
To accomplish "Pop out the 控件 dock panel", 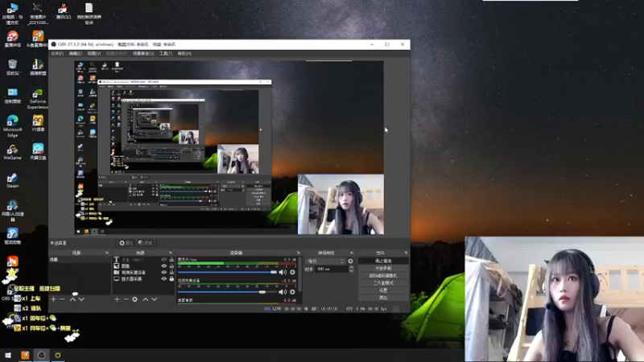I will coord(407,253).
